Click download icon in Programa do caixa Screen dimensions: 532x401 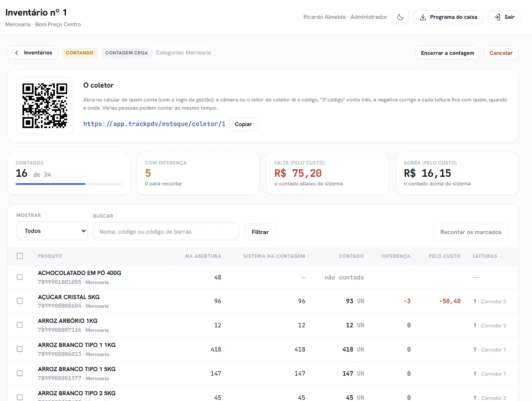423,17
